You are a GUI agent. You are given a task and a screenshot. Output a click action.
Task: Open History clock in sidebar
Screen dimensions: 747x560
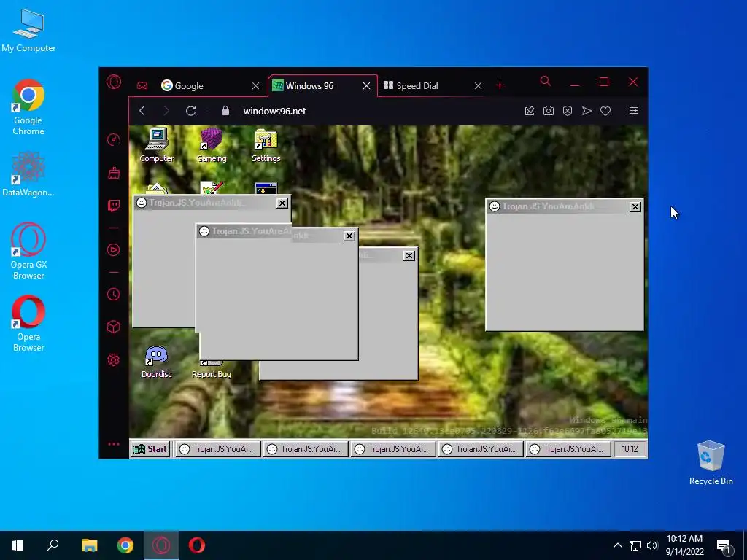[113, 295]
